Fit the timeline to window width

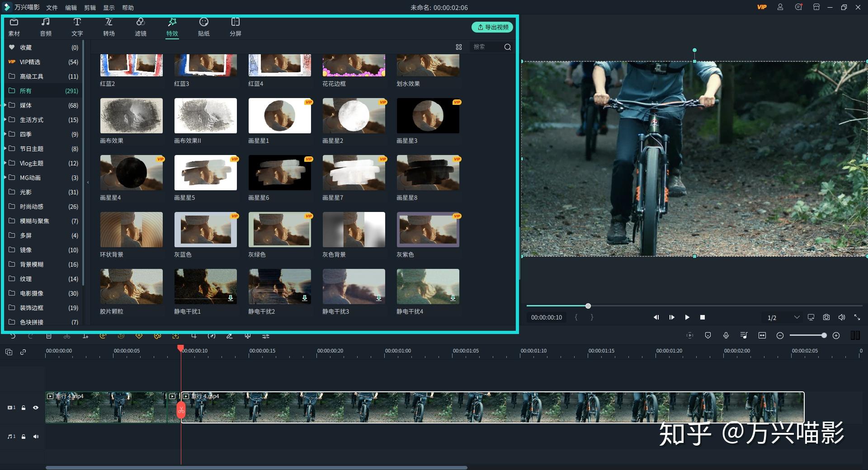tap(762, 335)
